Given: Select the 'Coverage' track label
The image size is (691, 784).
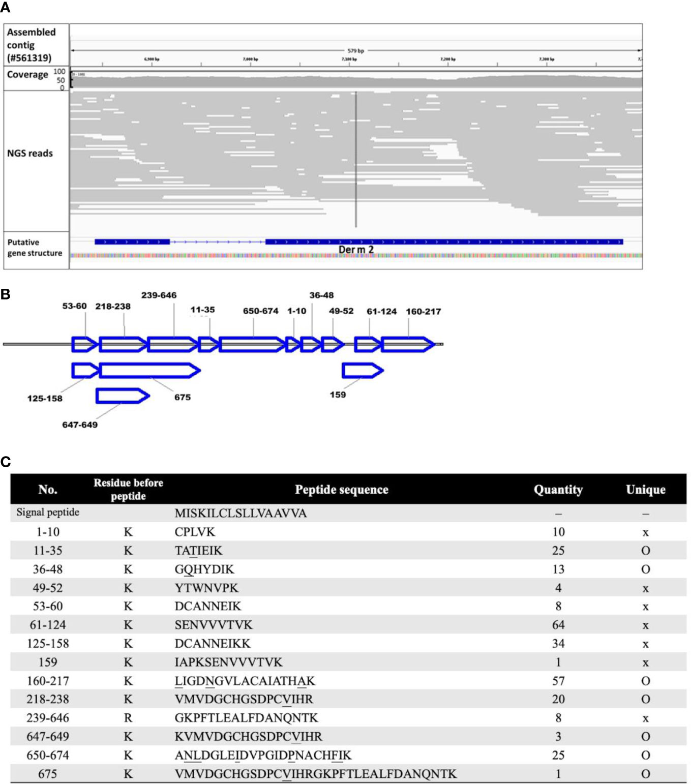Looking at the screenshot, I should point(27,74).
